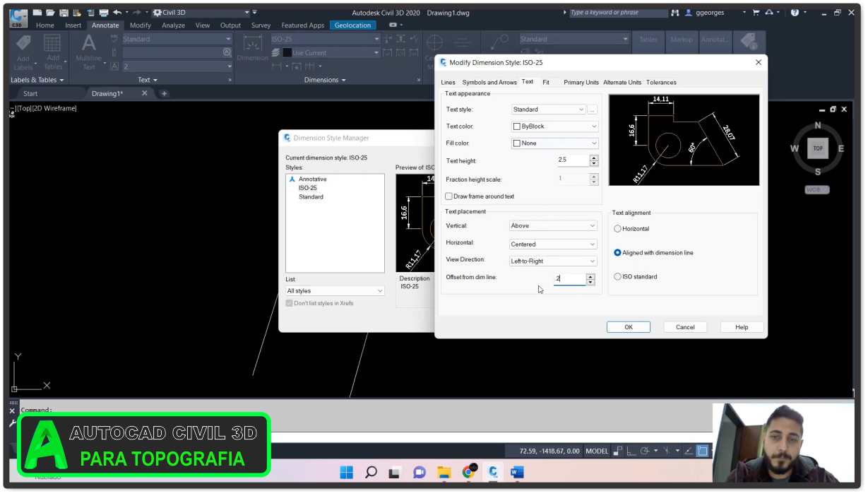Click the Text height value field
This screenshot has width=868, height=496.
click(573, 160)
